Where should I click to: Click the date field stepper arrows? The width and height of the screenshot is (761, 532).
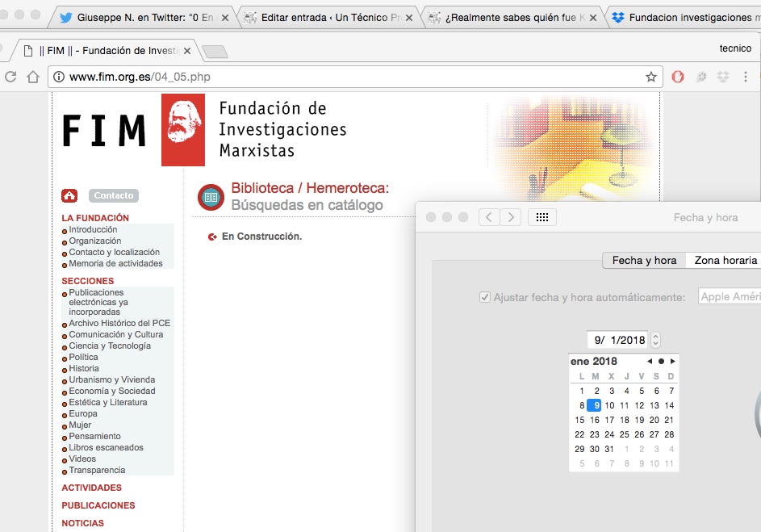point(655,340)
